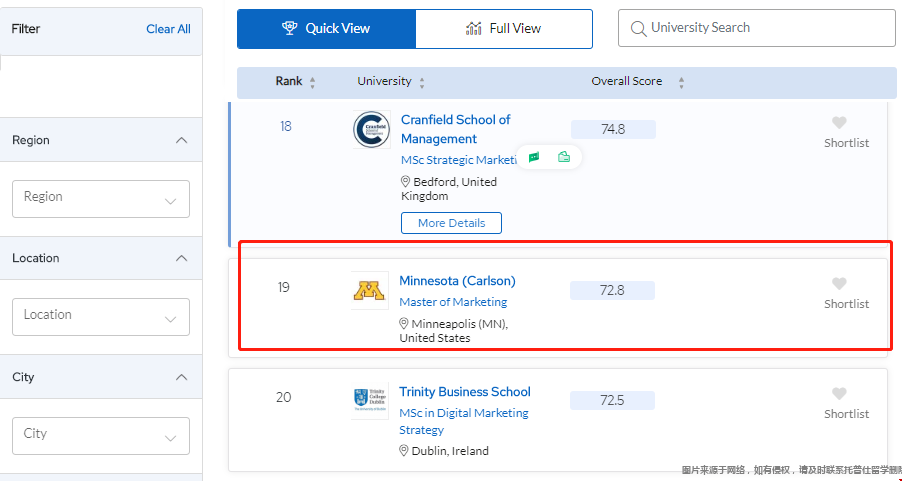Click the 74.8 overall score value

613,129
